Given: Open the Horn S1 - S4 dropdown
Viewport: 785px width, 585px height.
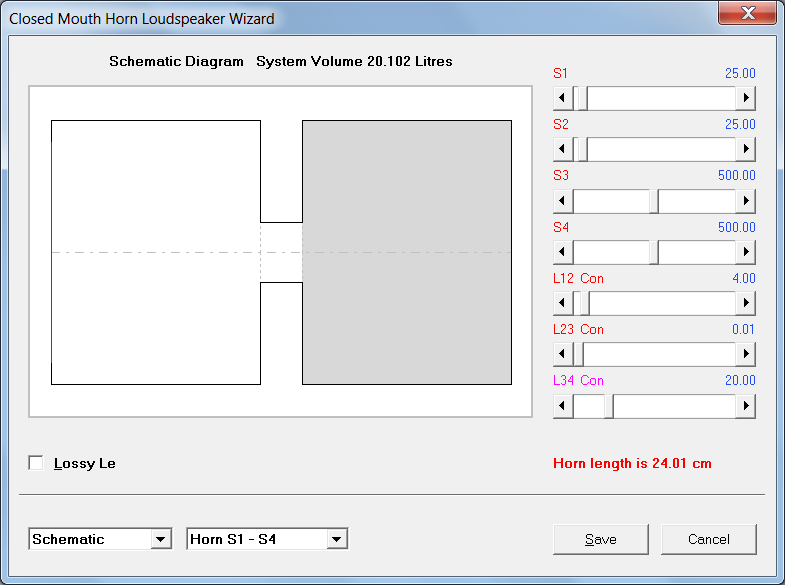Looking at the screenshot, I should click(x=336, y=539).
